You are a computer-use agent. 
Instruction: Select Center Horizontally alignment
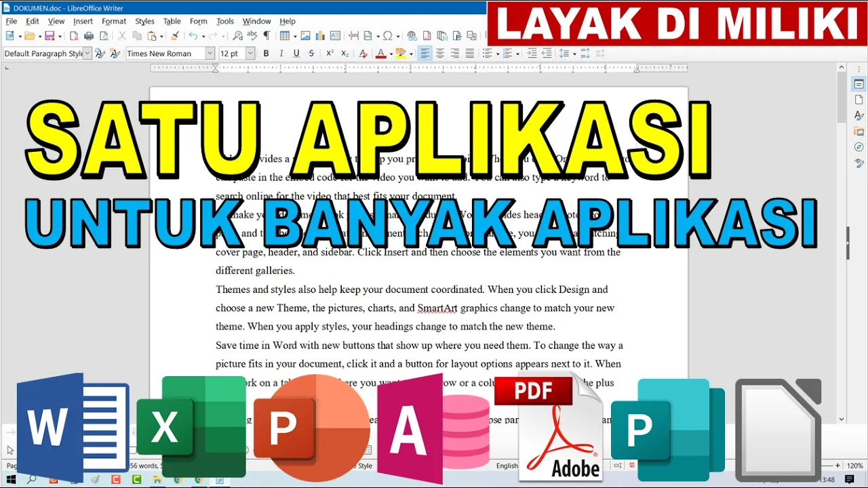click(x=439, y=54)
